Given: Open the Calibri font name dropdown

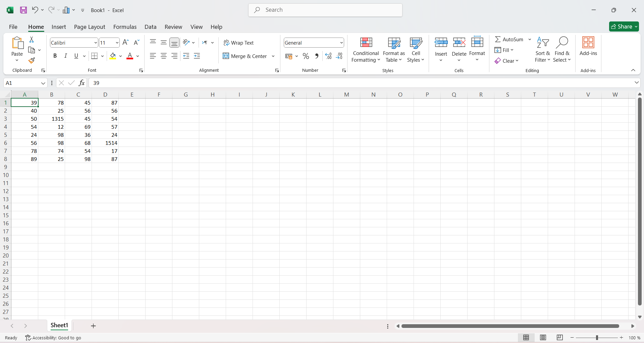Looking at the screenshot, I should pos(96,43).
